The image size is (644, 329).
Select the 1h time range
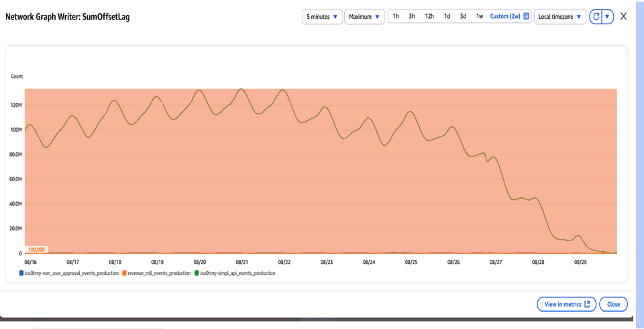(x=396, y=16)
